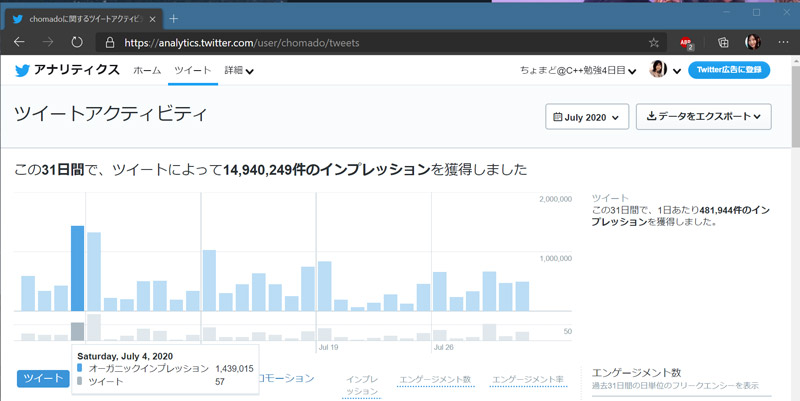Open the ABP extension icon

point(687,43)
